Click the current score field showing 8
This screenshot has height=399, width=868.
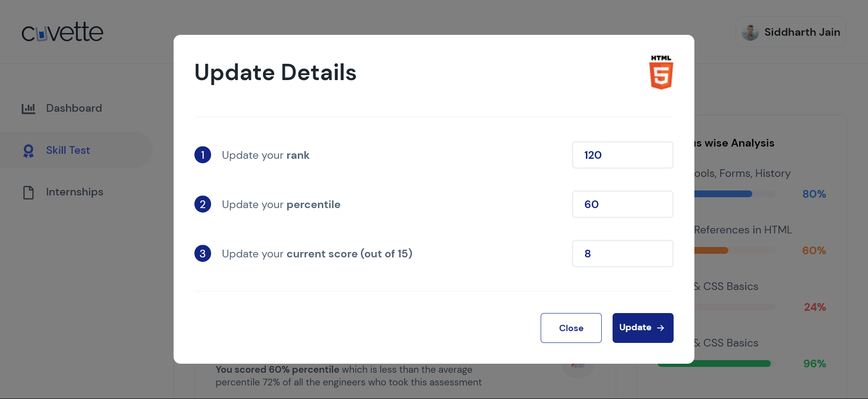(x=623, y=253)
